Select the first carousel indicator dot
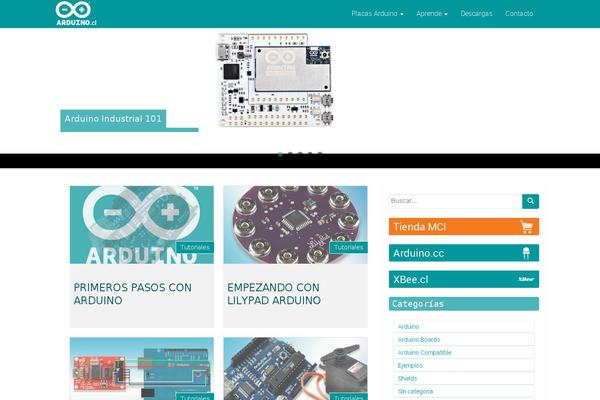The height and width of the screenshot is (400, 600). [280, 154]
